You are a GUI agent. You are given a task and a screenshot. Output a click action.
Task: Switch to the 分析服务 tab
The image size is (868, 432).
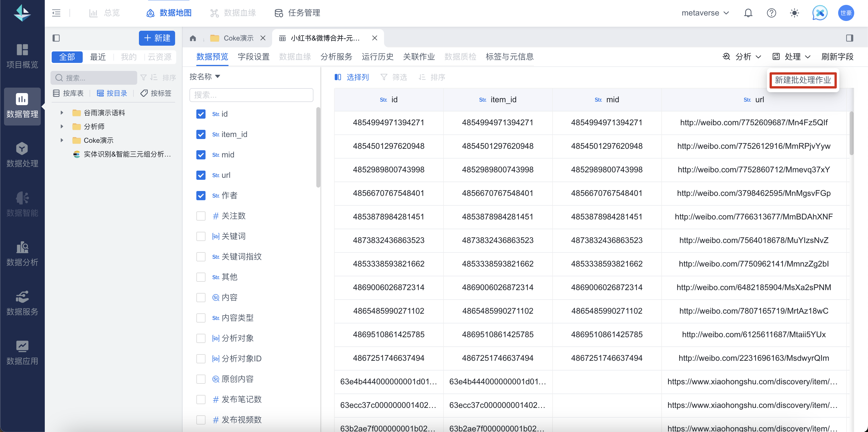(x=336, y=57)
